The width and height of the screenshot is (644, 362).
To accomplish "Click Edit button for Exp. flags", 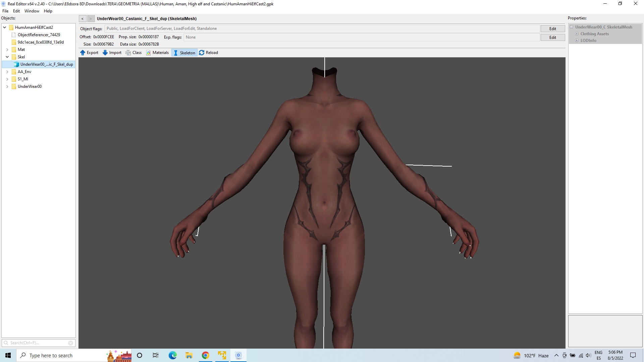I will click(x=552, y=38).
